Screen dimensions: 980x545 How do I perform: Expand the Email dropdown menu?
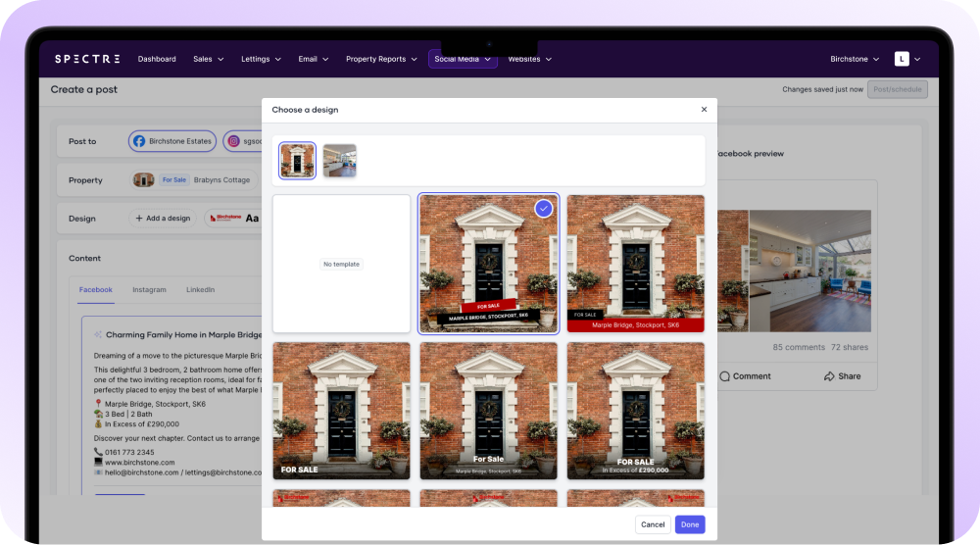click(314, 59)
